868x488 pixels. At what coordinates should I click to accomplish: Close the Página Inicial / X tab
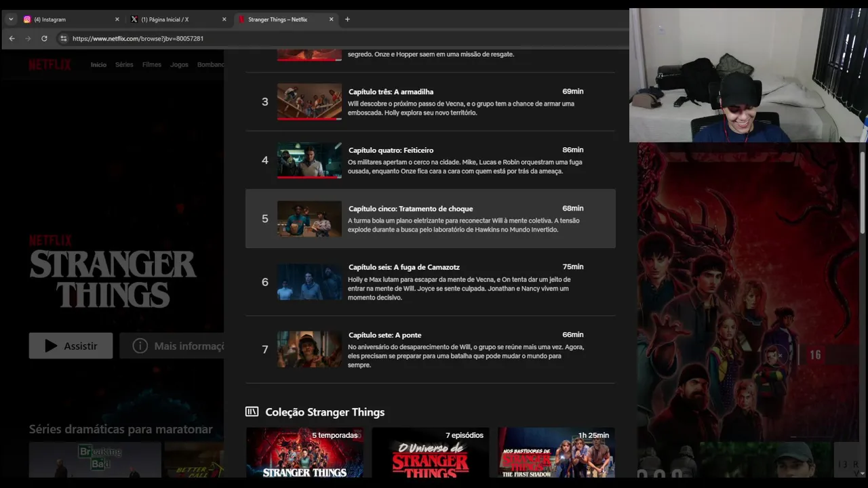pos(224,20)
